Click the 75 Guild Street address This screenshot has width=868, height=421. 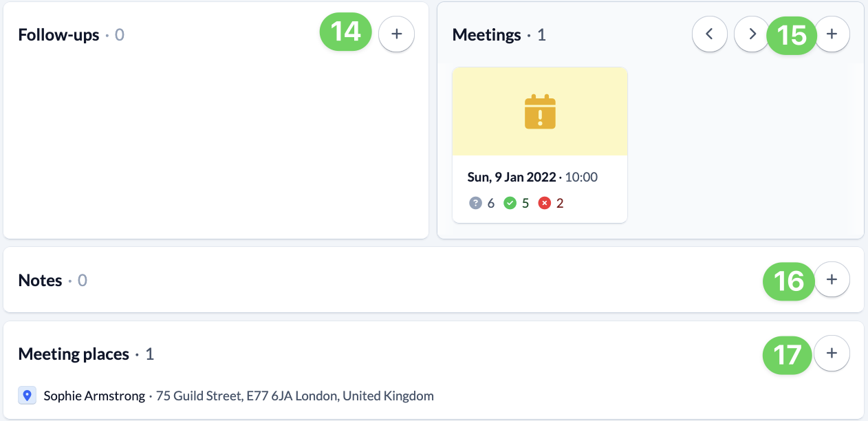pos(294,396)
